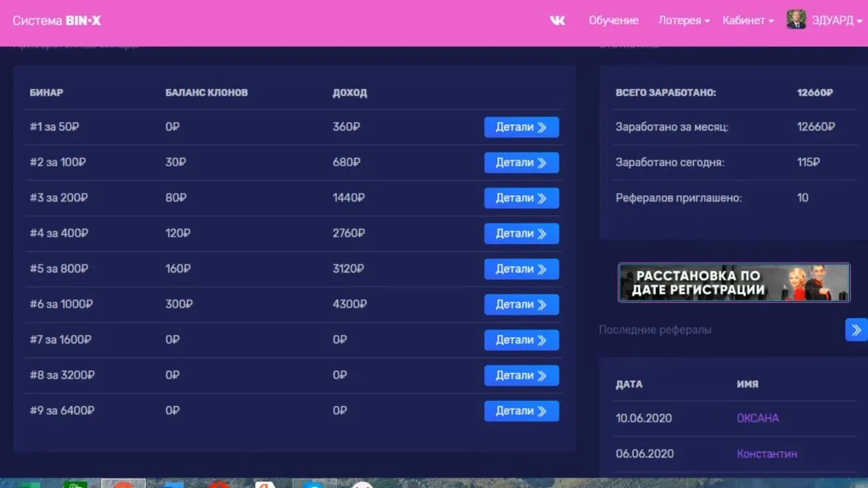This screenshot has height=488, width=868.
Task: Click the Система BIN·X logo link
Action: click(57, 20)
